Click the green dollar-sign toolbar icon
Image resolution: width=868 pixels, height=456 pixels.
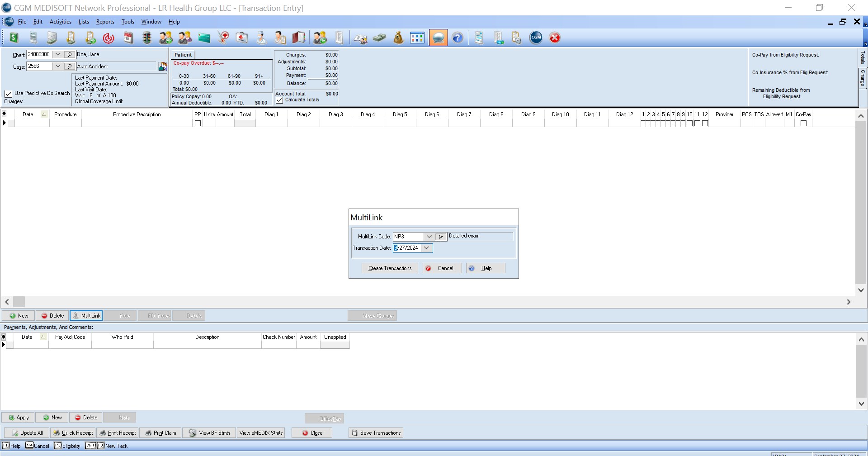[14, 38]
